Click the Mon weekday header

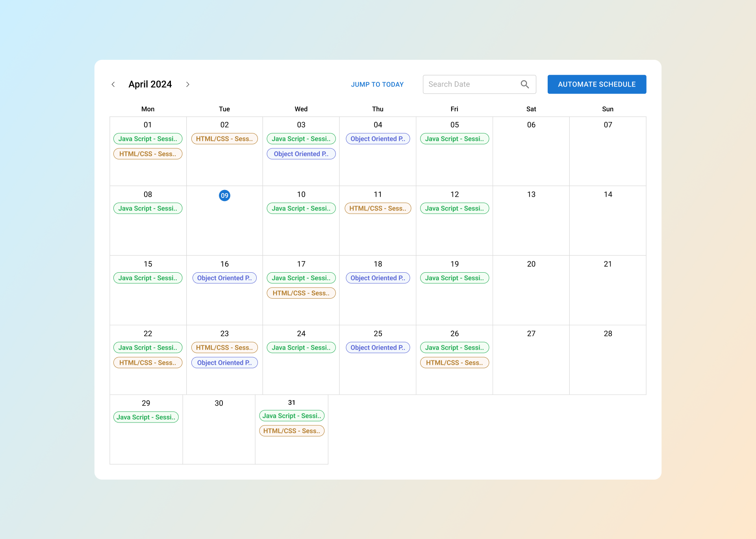click(x=148, y=109)
